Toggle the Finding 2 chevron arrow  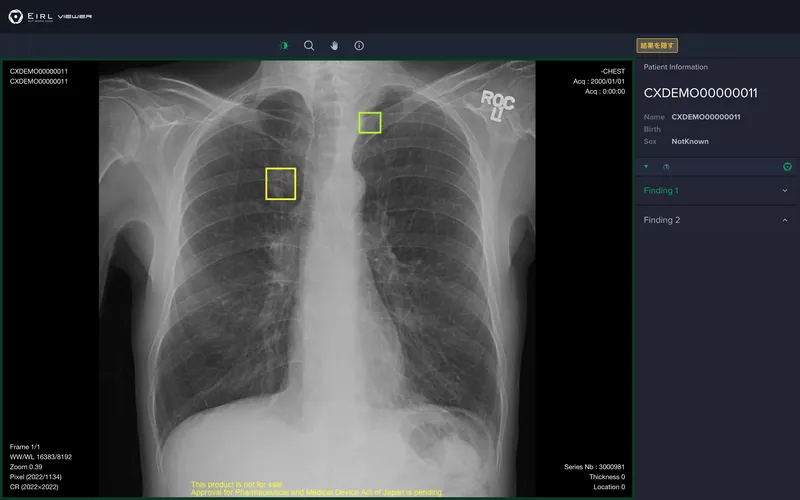pyautogui.click(x=784, y=220)
